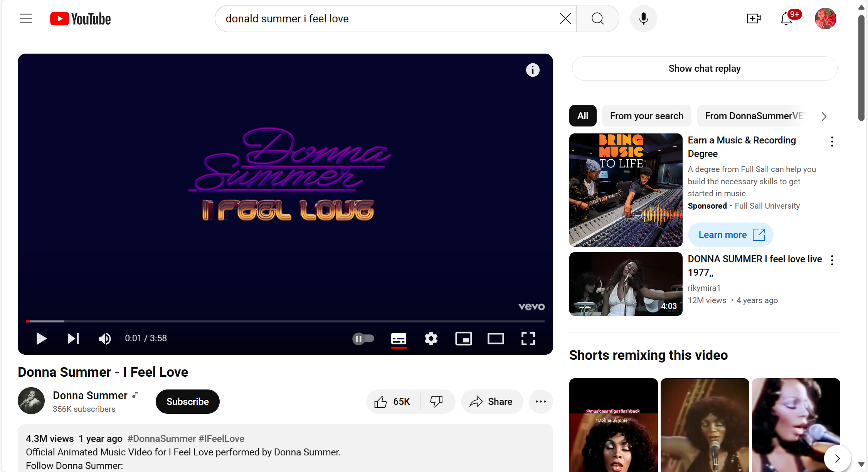Select the "All" filter chip
Screen dimensions: 868x472
(x=583, y=116)
